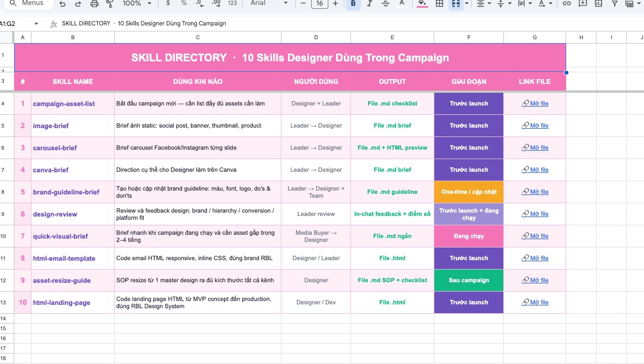This screenshot has height=364, width=644.
Task: Toggle Italic formatting
Action: click(x=369, y=4)
